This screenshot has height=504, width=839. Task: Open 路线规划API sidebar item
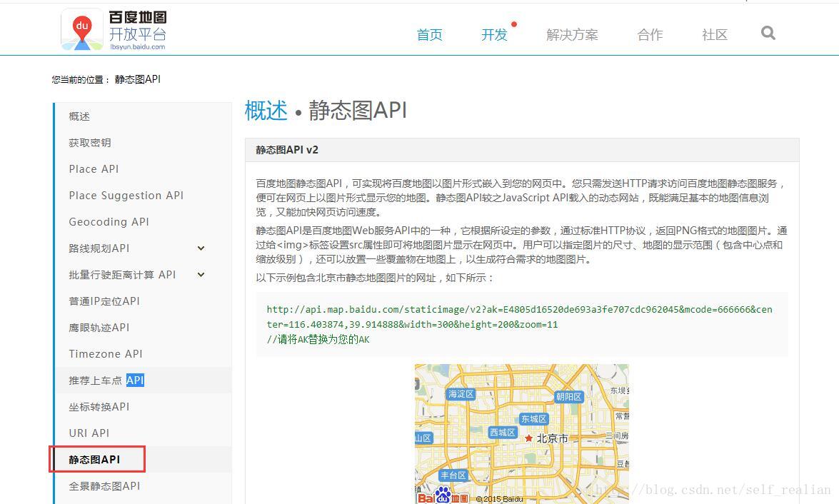coord(99,248)
